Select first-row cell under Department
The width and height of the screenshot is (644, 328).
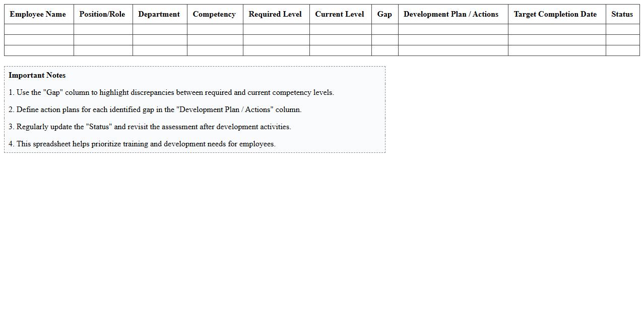coord(159,29)
